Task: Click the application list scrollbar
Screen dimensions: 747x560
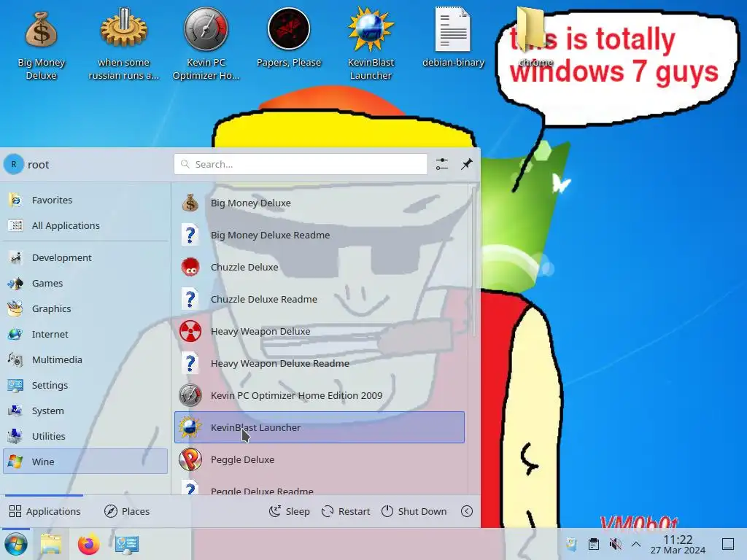Action: point(473,262)
